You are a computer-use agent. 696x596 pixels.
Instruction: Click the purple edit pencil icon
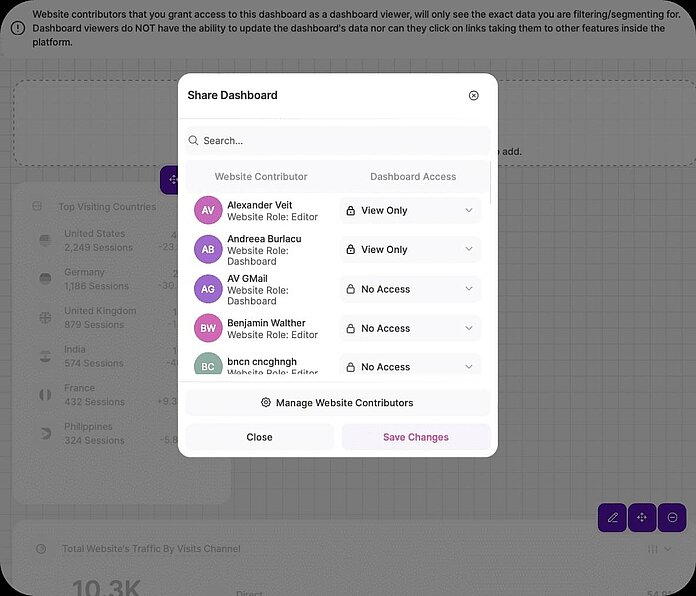point(612,518)
